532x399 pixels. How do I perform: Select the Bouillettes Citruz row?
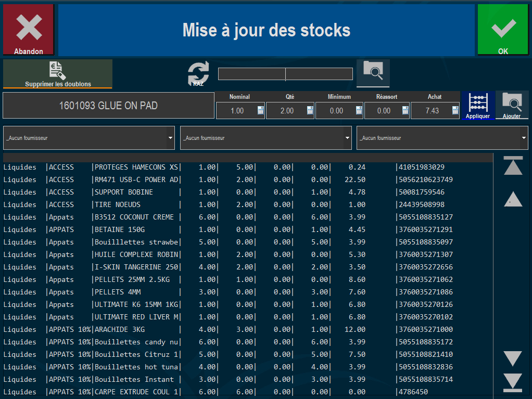coord(248,355)
